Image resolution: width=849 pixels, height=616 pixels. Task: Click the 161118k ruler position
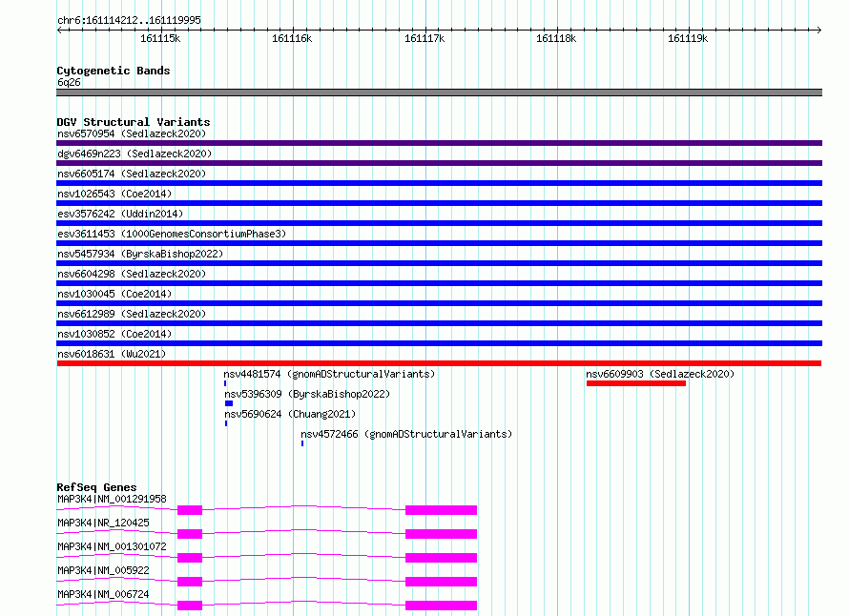tap(556, 38)
